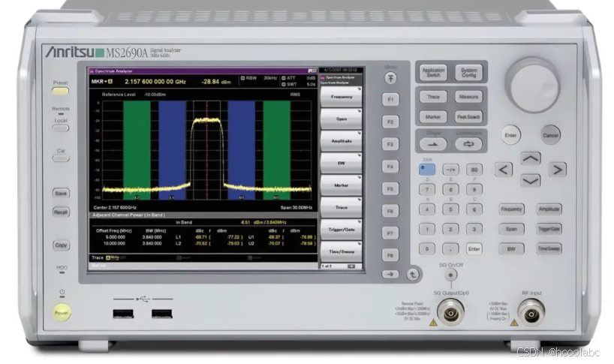Tap the left arrow cursor key
Screen dimensions: 614x364
click(x=504, y=170)
